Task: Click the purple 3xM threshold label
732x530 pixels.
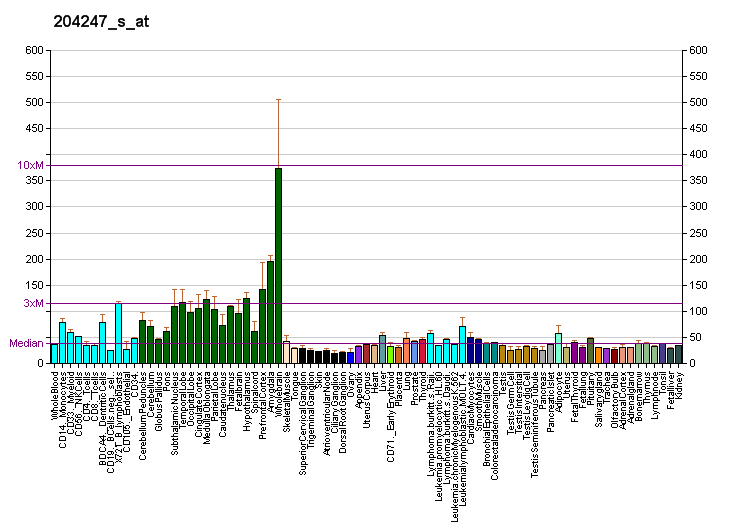Action: tap(34, 303)
